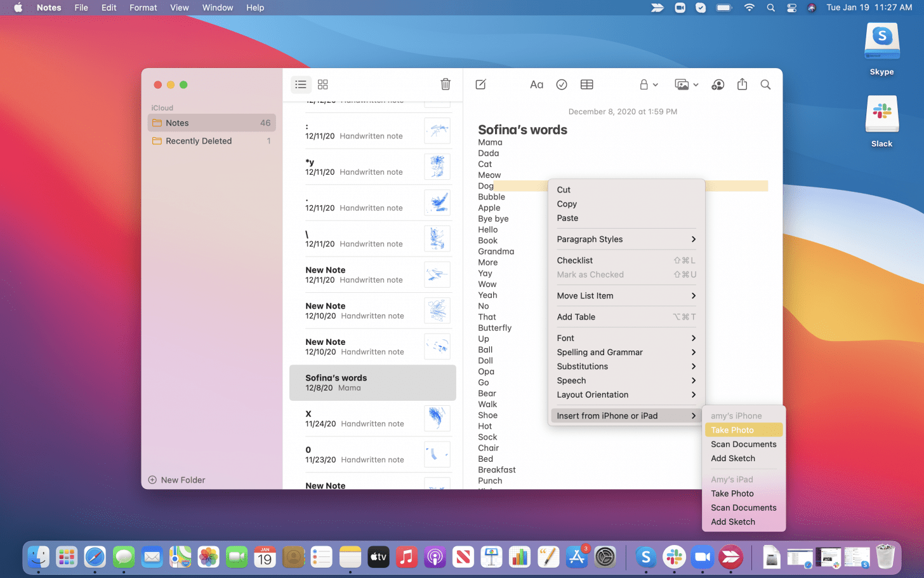The image size is (924, 578).
Task: Open Safari from the Dock
Action: click(x=95, y=558)
